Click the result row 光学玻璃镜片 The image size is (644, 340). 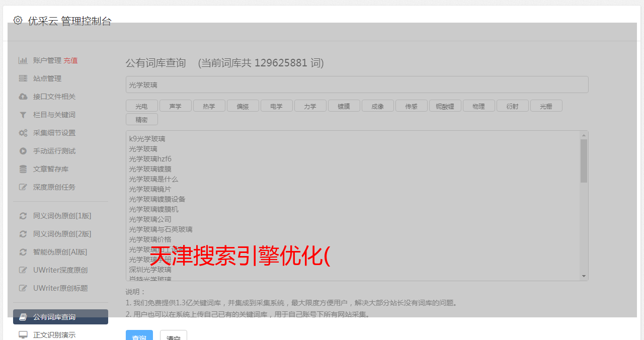point(150,189)
